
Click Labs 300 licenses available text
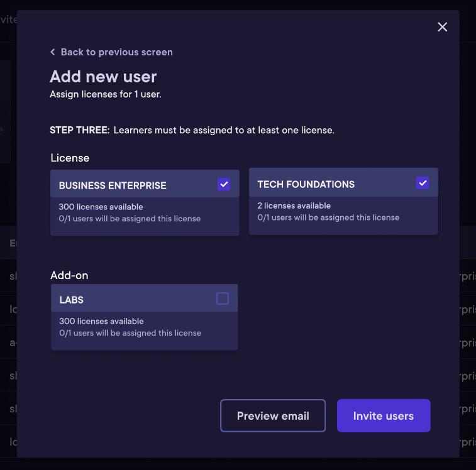click(101, 321)
